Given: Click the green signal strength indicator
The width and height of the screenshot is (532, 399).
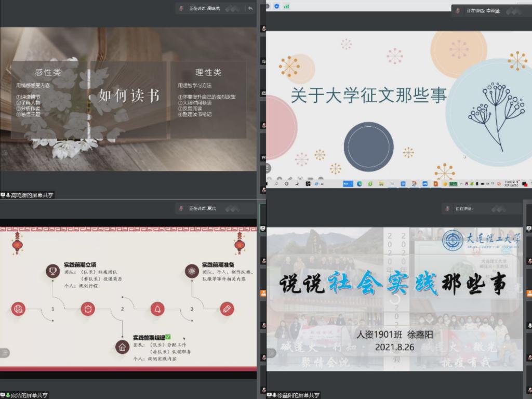Looking at the screenshot, I should 286,6.
